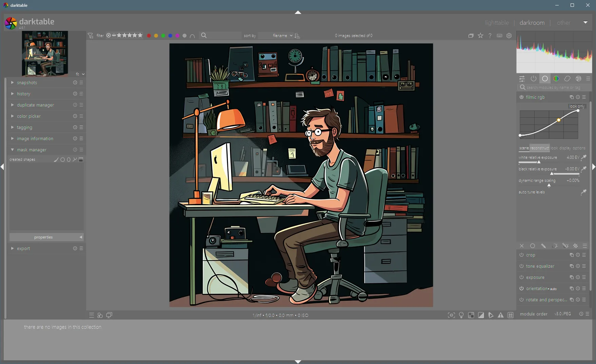Click the help question mark icon
The image size is (596, 364).
490,36
